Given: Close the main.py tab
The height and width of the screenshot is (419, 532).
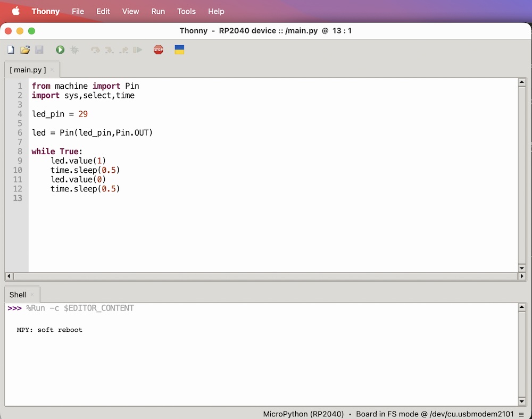Looking at the screenshot, I should click(x=52, y=70).
